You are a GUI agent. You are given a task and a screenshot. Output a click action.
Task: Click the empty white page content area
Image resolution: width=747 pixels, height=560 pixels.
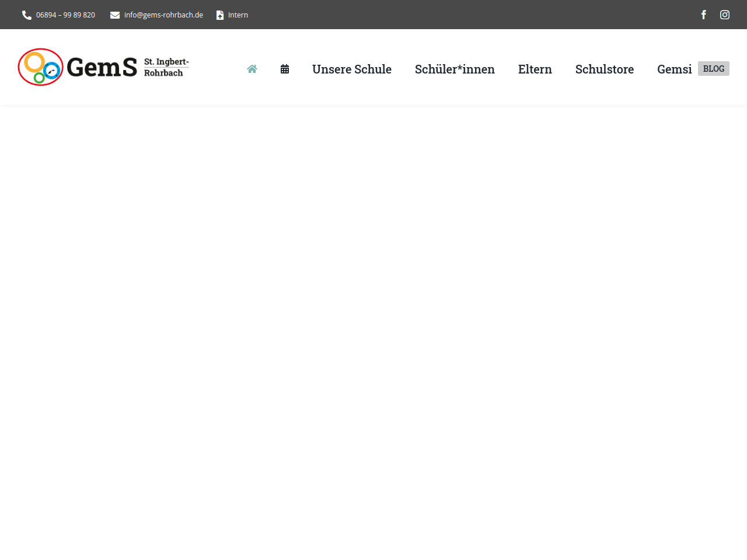[373, 327]
